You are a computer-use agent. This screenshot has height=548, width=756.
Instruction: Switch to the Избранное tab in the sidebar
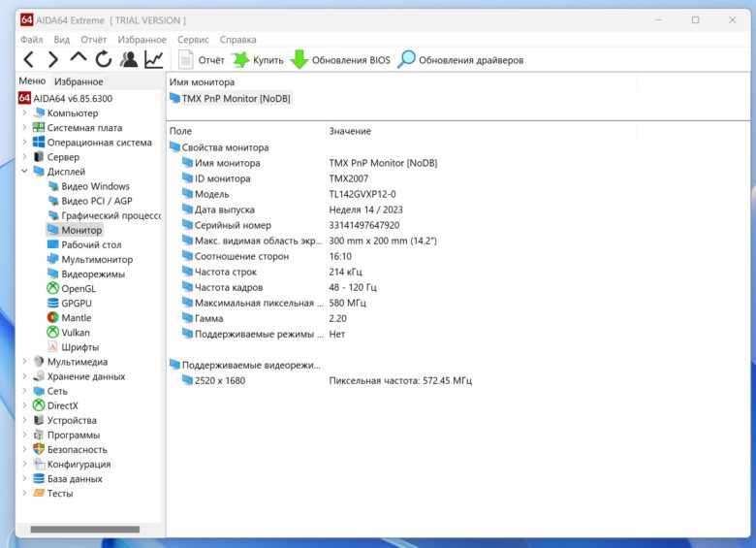click(x=79, y=81)
